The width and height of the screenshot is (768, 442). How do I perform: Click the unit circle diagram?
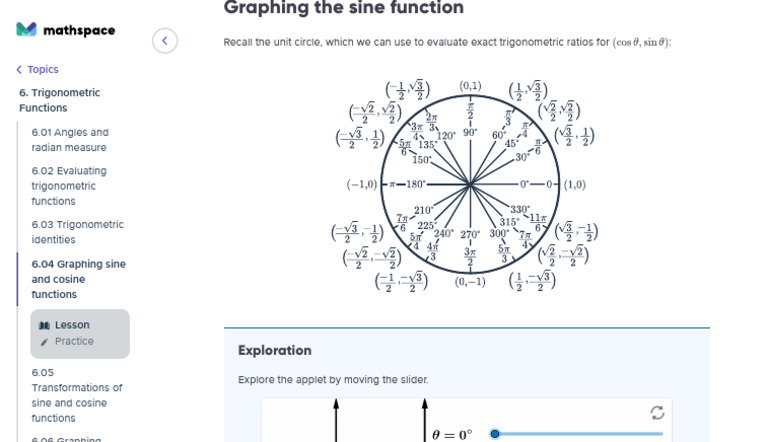coord(469,185)
